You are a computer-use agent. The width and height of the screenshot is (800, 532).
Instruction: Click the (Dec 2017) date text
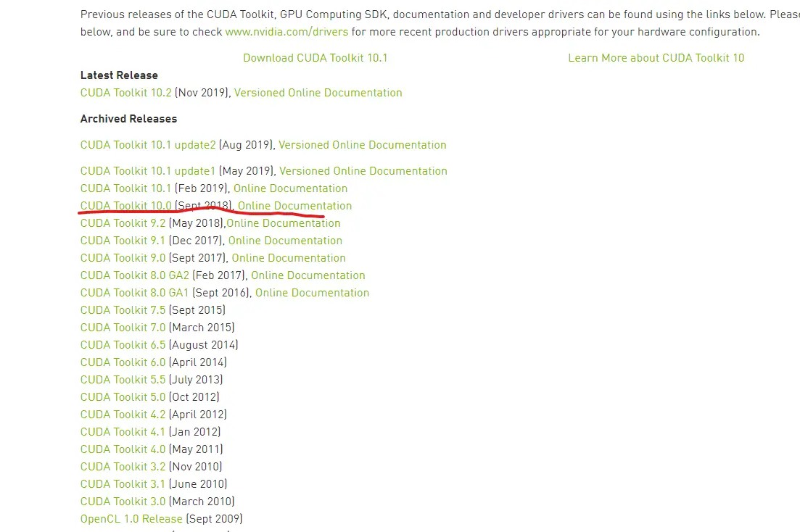click(x=197, y=240)
